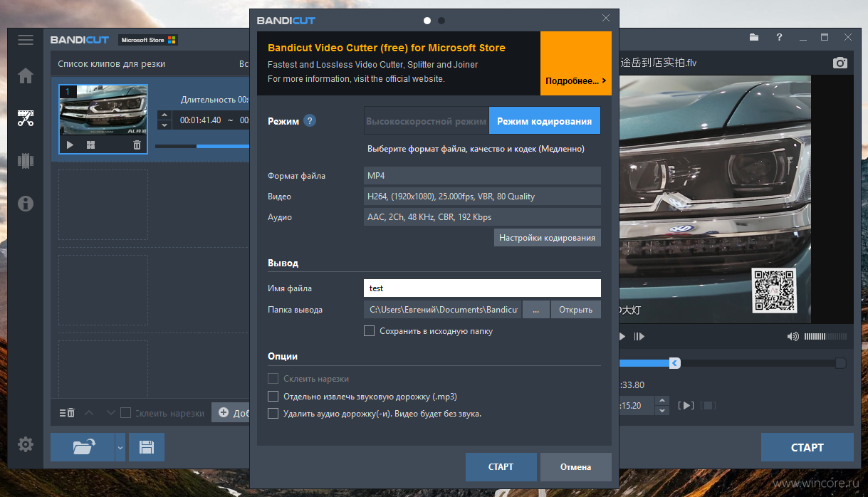This screenshot has height=497, width=868.
Task: Toggle Склеить нарезки checkbox in clip list bar
Action: coord(126,412)
